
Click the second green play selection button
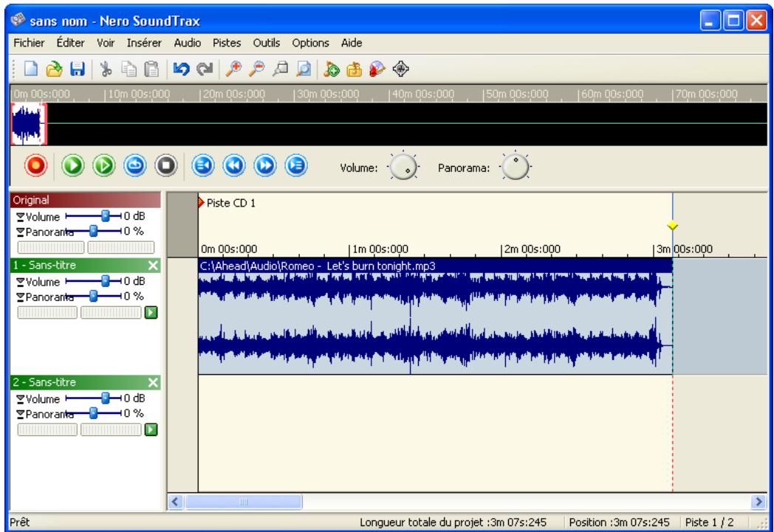tap(103, 165)
